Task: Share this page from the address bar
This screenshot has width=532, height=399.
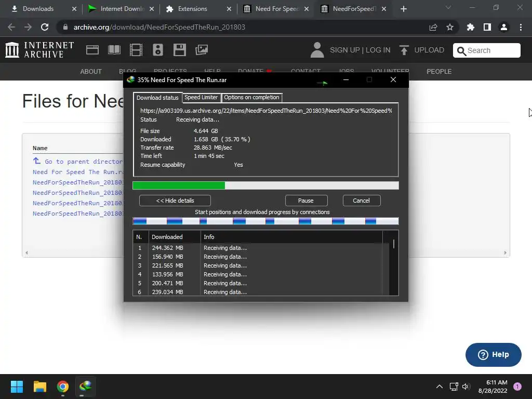Action: click(433, 27)
